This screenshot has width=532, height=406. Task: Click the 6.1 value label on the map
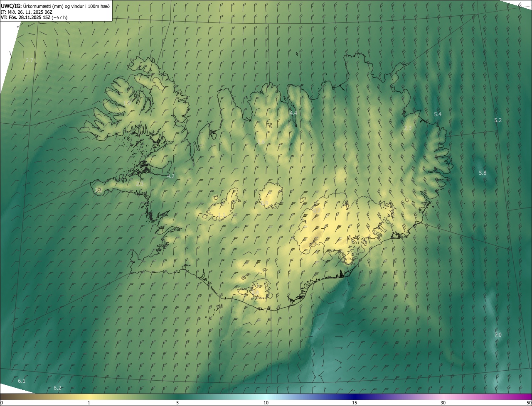click(22, 381)
